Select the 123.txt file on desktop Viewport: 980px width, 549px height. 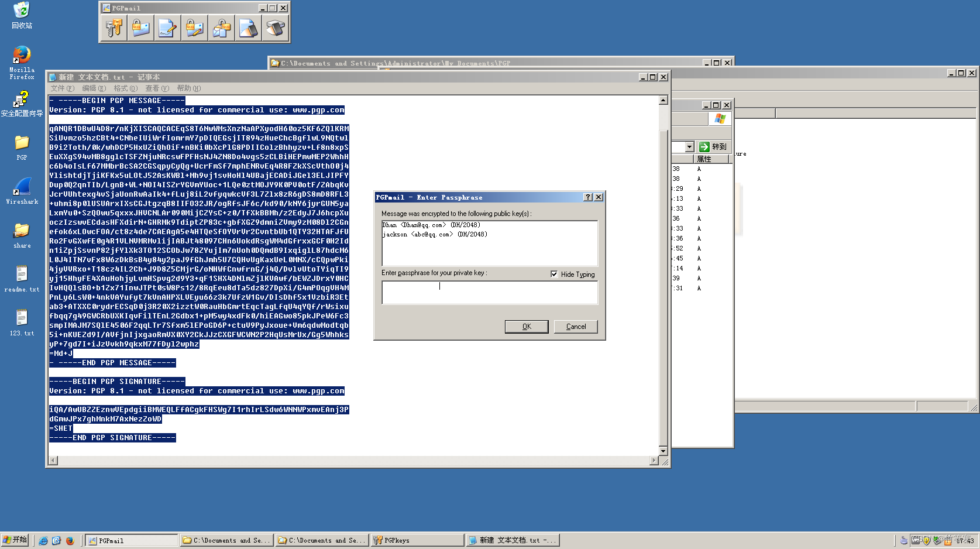point(22,322)
